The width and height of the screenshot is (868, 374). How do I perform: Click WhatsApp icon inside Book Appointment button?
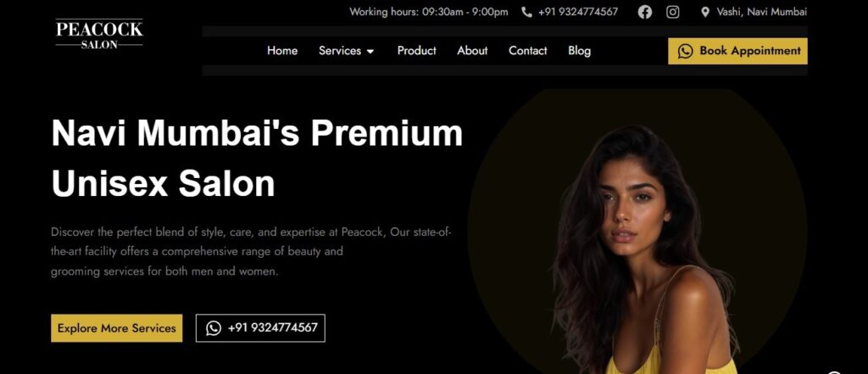pos(685,51)
